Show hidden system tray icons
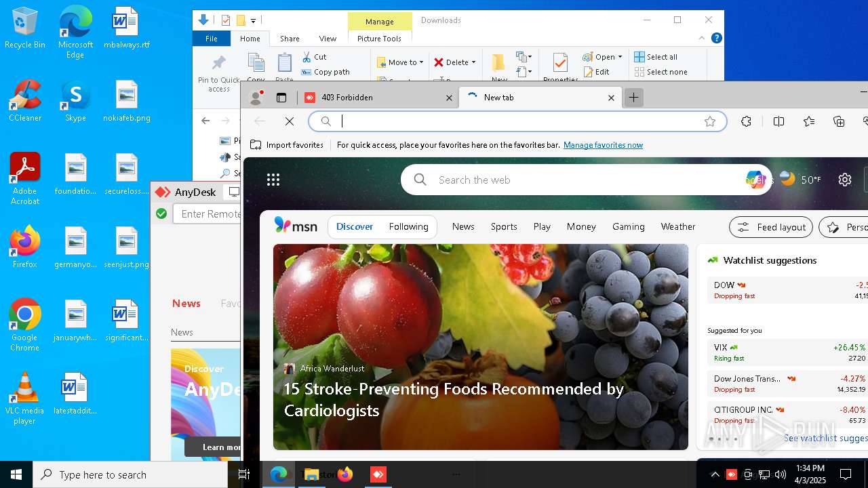The width and height of the screenshot is (868, 488). (x=715, y=474)
